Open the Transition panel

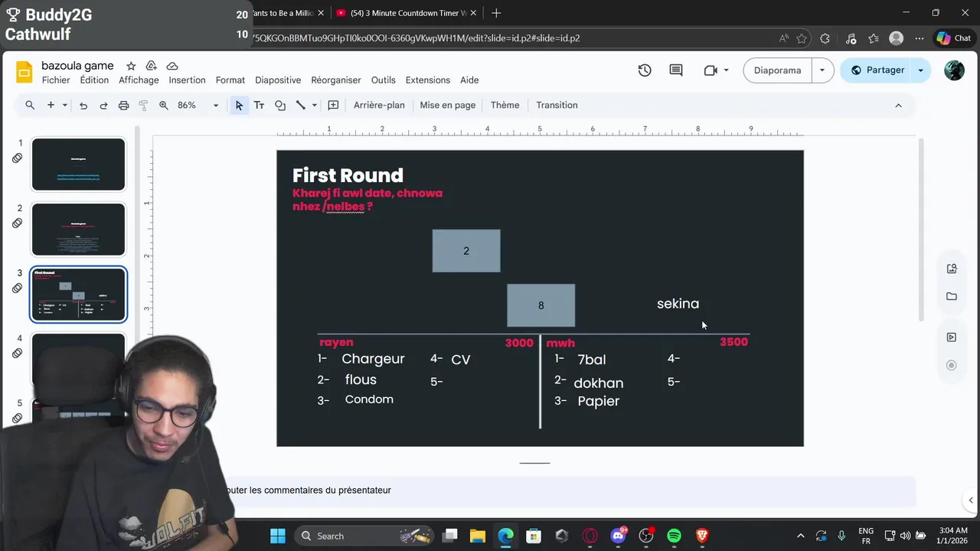pyautogui.click(x=557, y=105)
